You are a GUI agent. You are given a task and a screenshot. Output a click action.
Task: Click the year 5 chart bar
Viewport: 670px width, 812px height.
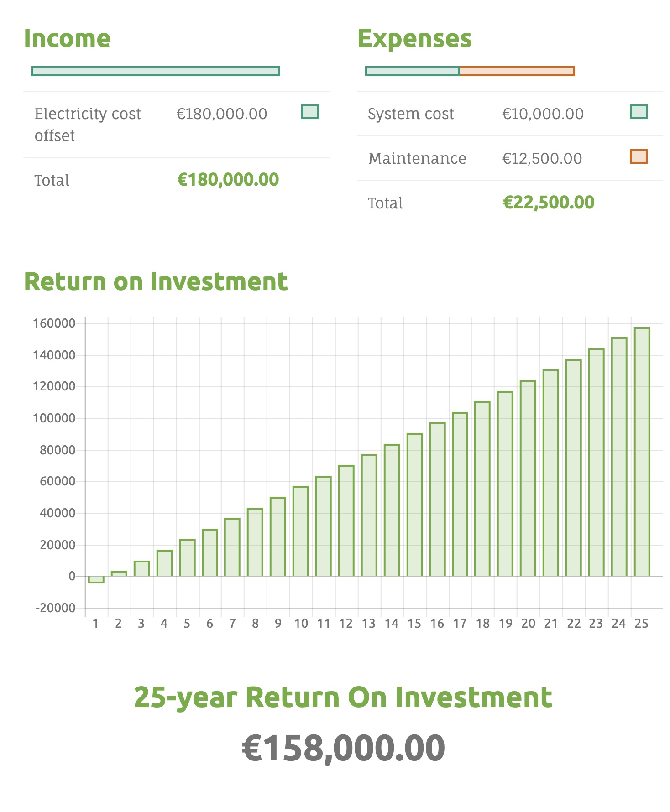187,558
